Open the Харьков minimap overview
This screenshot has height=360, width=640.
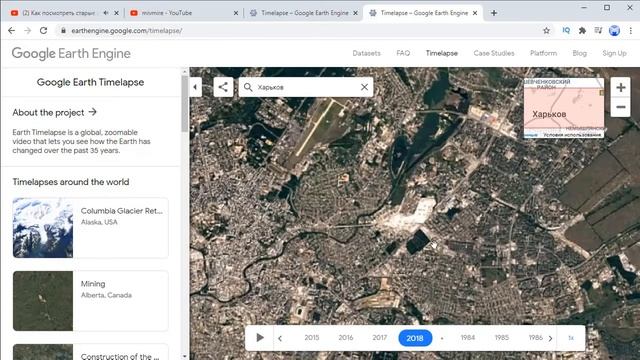(x=564, y=108)
